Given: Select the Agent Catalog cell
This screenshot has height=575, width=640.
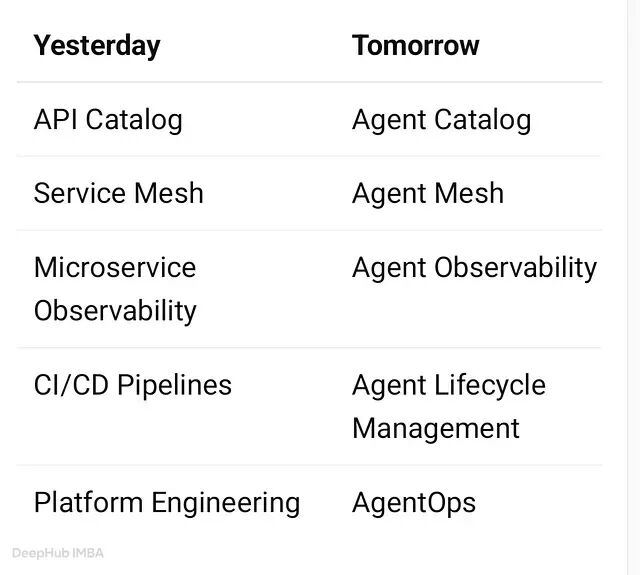Looking at the screenshot, I should (x=442, y=120).
